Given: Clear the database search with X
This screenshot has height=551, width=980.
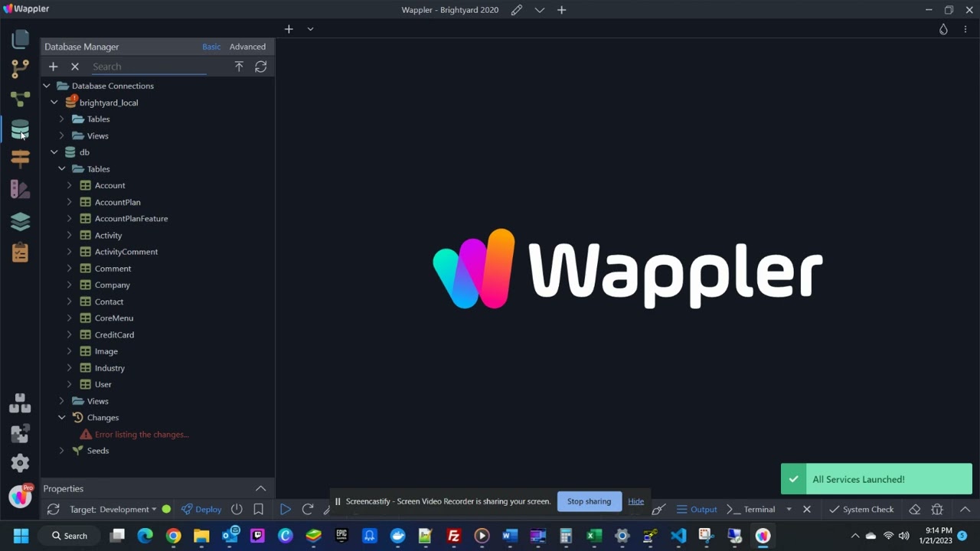Looking at the screenshot, I should pyautogui.click(x=75, y=67).
